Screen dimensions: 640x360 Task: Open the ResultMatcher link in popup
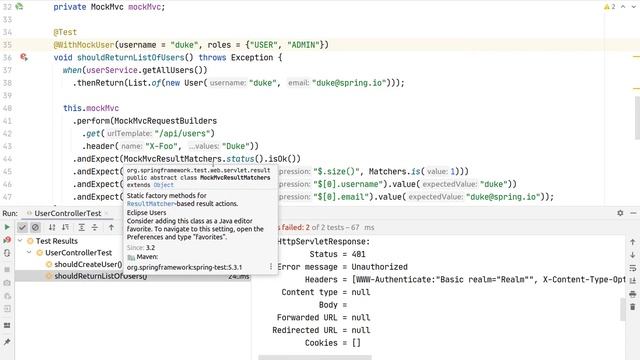[x=151, y=204]
